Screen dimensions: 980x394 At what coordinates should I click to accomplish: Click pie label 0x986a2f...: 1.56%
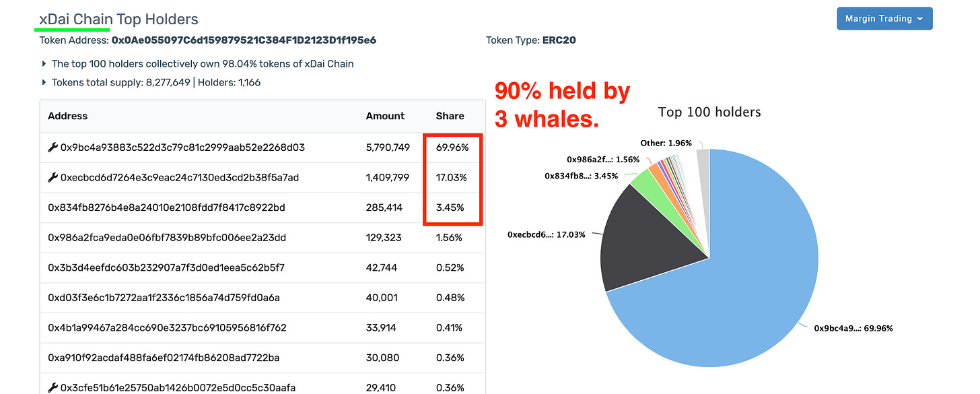click(604, 160)
